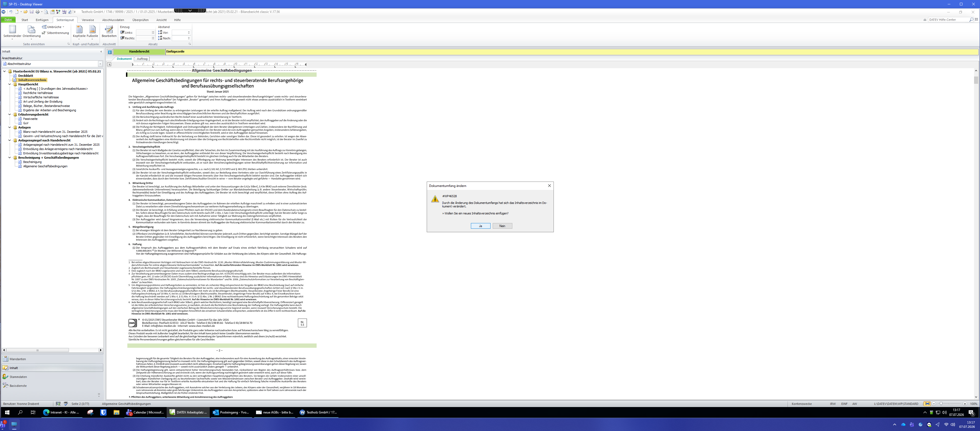Click the printer icon in quick access toolbar
This screenshot has height=431, width=980.
(37, 12)
